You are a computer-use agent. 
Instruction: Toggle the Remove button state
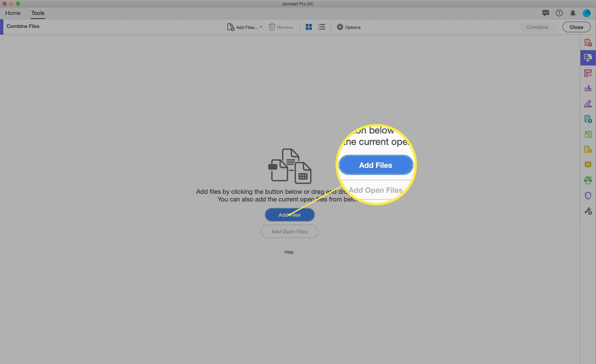[x=281, y=27]
